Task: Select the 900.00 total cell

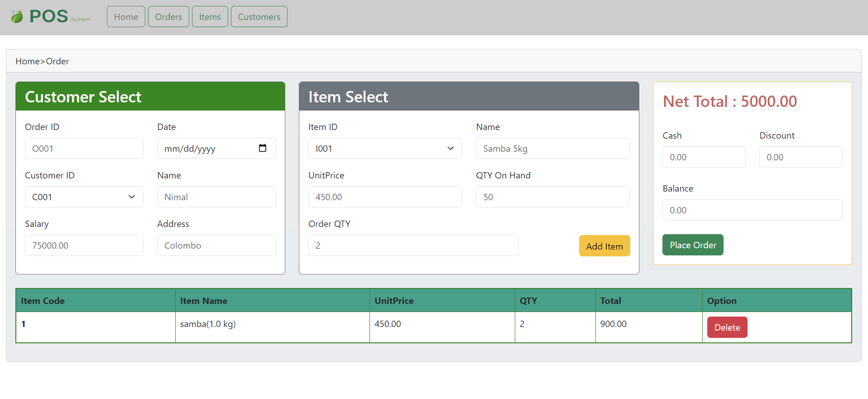Action: [649, 327]
